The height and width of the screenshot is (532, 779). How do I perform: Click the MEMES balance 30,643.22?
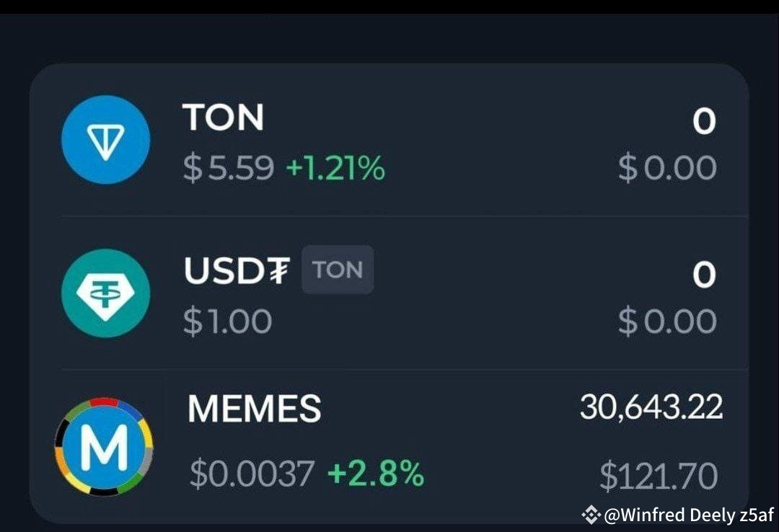coord(650,407)
